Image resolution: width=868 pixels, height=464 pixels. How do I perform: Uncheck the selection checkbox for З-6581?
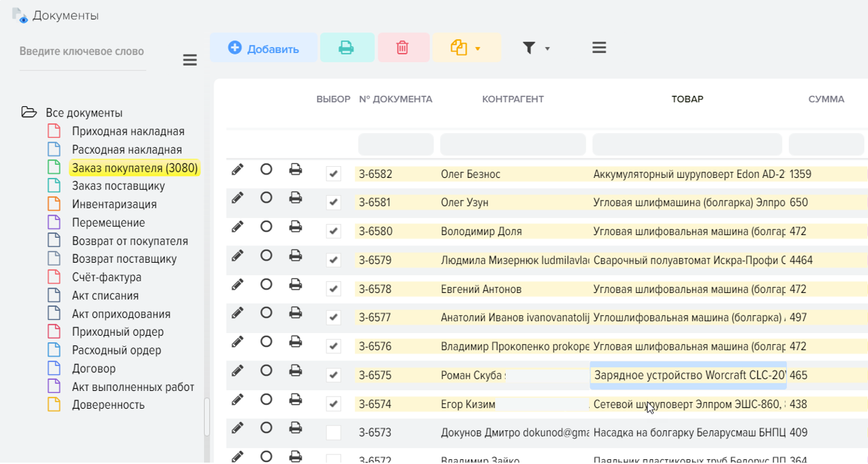pyautogui.click(x=333, y=203)
